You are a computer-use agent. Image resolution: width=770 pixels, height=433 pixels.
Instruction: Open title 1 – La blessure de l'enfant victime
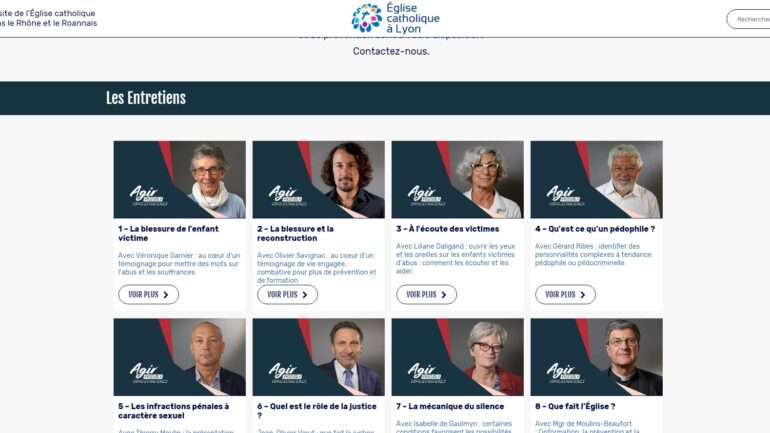(168, 233)
